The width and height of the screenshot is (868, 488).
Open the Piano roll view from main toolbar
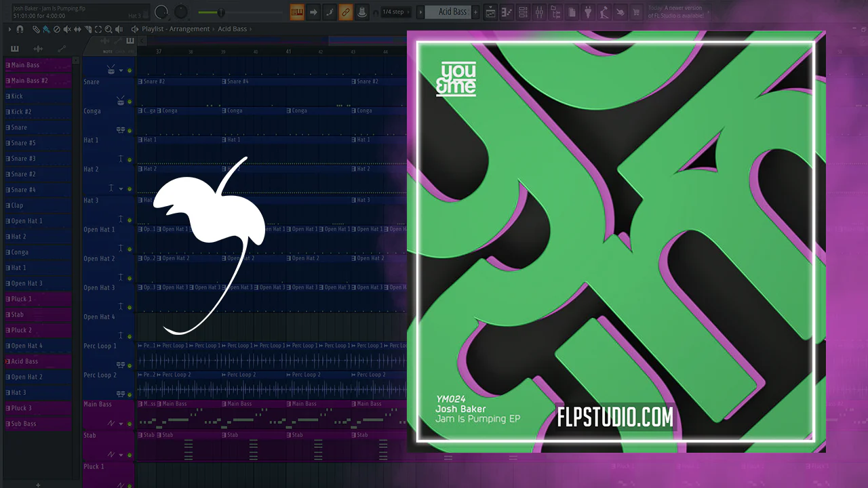click(507, 12)
